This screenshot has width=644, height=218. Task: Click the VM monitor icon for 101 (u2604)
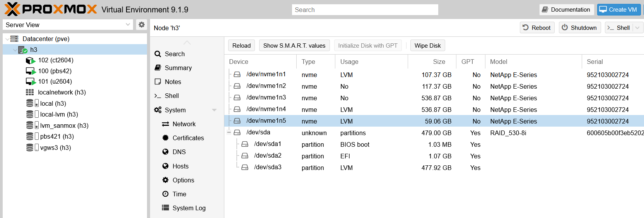[x=31, y=82]
